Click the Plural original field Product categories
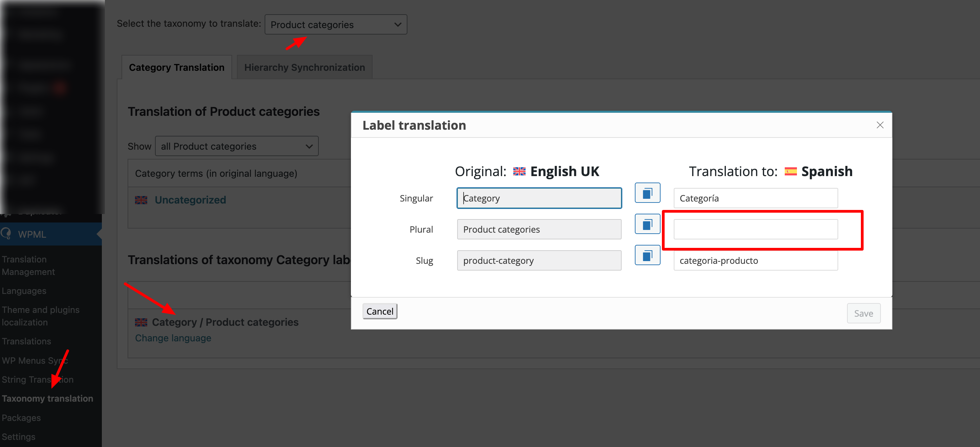The height and width of the screenshot is (447, 980). click(x=539, y=230)
